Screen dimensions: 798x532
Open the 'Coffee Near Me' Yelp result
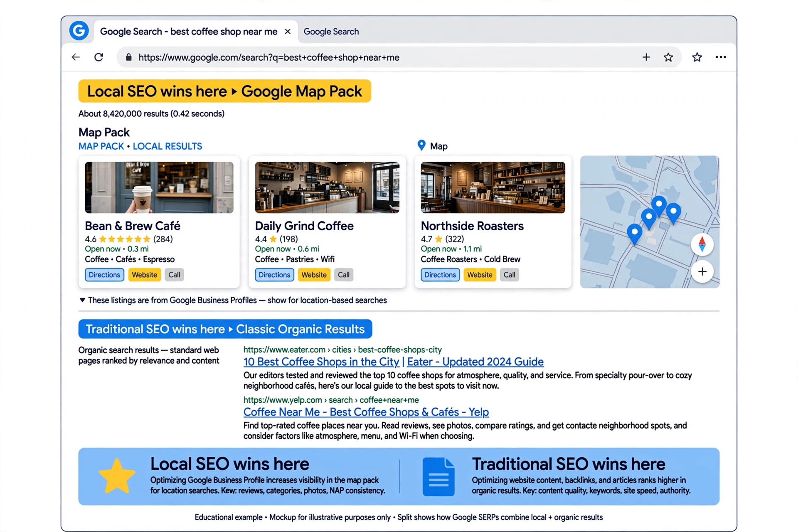366,412
